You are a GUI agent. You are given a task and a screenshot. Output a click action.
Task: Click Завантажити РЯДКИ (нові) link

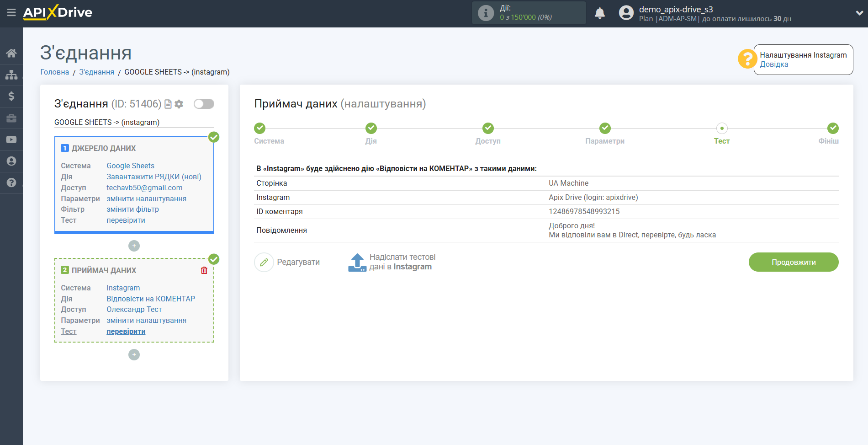click(x=154, y=177)
